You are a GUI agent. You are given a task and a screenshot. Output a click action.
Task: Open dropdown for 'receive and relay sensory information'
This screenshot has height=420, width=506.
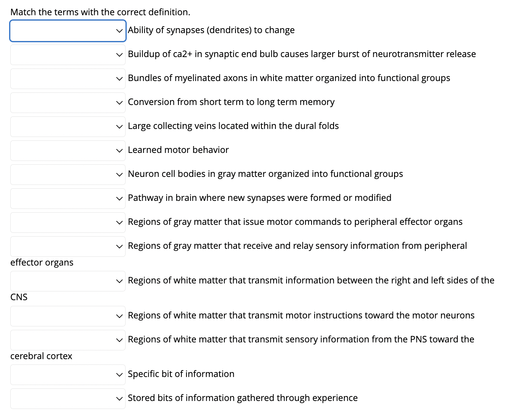[x=68, y=247]
